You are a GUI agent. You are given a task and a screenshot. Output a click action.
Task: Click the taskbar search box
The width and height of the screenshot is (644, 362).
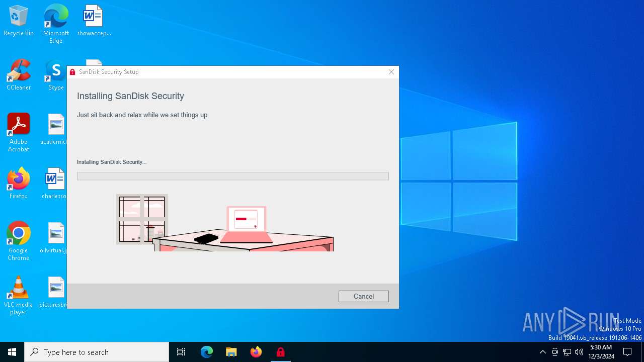coord(97,352)
